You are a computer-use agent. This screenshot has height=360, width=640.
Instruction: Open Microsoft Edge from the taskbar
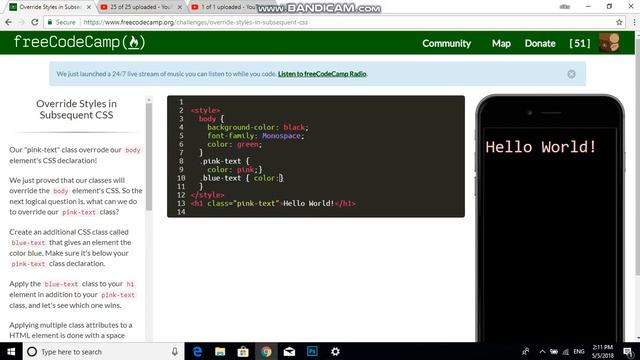point(197,351)
